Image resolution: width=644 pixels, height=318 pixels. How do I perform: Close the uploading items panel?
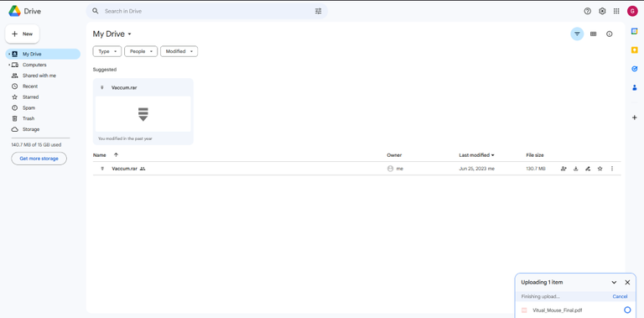(627, 282)
